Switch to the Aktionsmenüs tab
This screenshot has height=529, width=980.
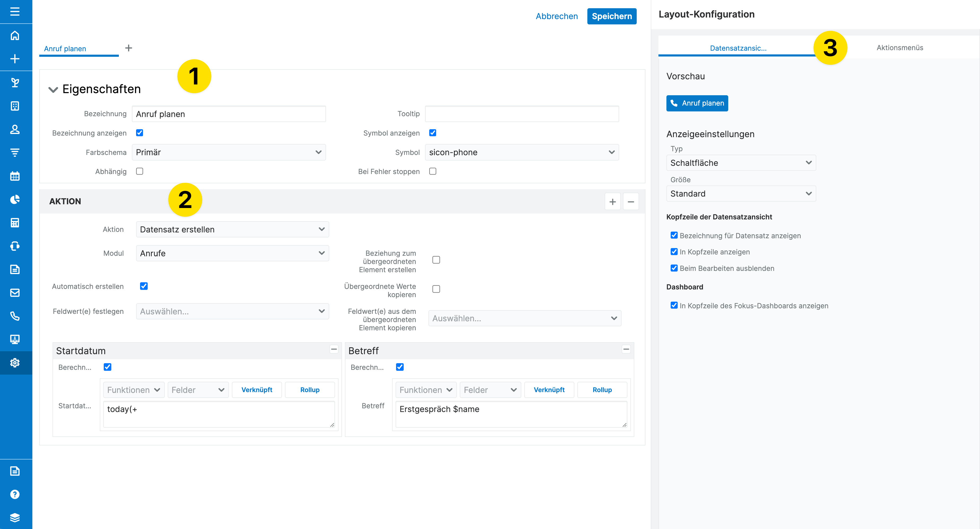click(x=900, y=47)
